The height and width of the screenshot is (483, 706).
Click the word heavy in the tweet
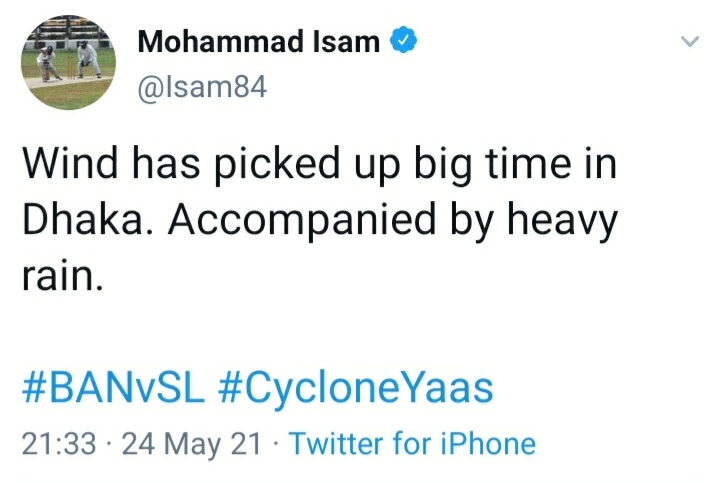point(562,221)
